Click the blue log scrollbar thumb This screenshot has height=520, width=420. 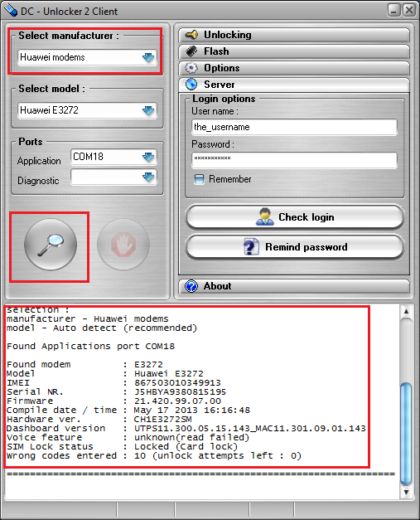coord(406,433)
